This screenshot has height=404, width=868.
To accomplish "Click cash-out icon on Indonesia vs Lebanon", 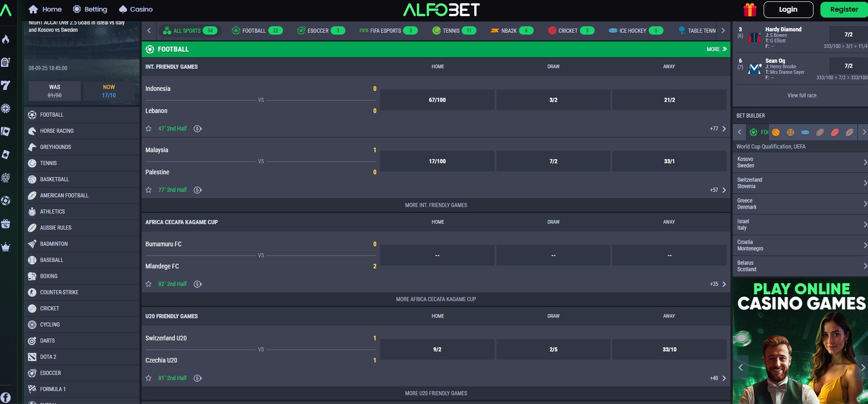I will pos(198,129).
